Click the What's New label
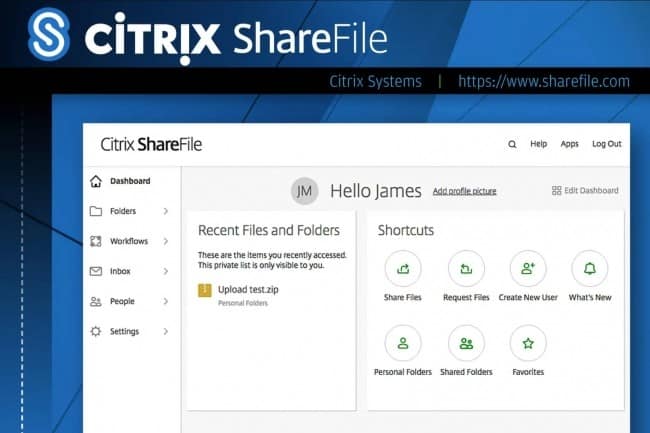The image size is (650, 433). click(x=590, y=298)
